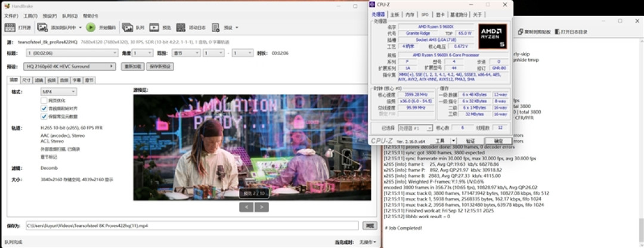Open the processor selection dropdown in CPU-Z
Viewport: 644px width, 248px height.
click(x=415, y=128)
